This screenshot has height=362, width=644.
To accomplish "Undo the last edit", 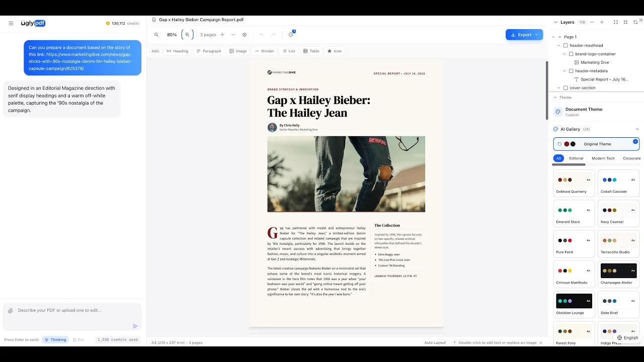I will 262,35.
